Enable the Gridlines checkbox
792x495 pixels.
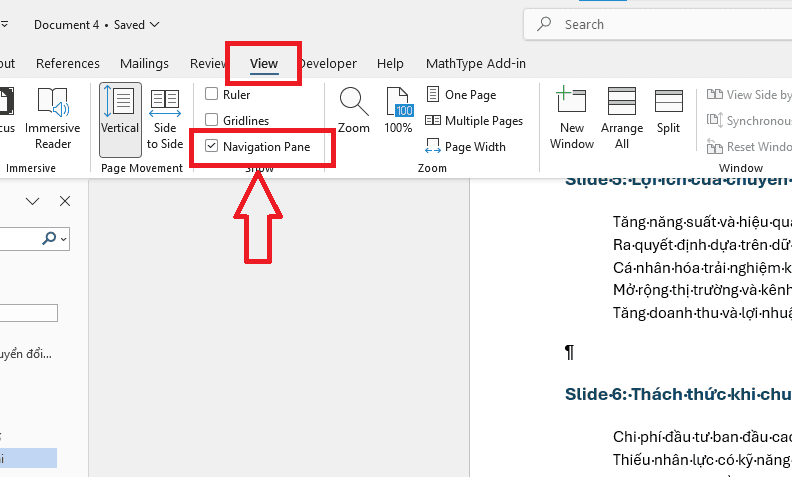point(212,120)
